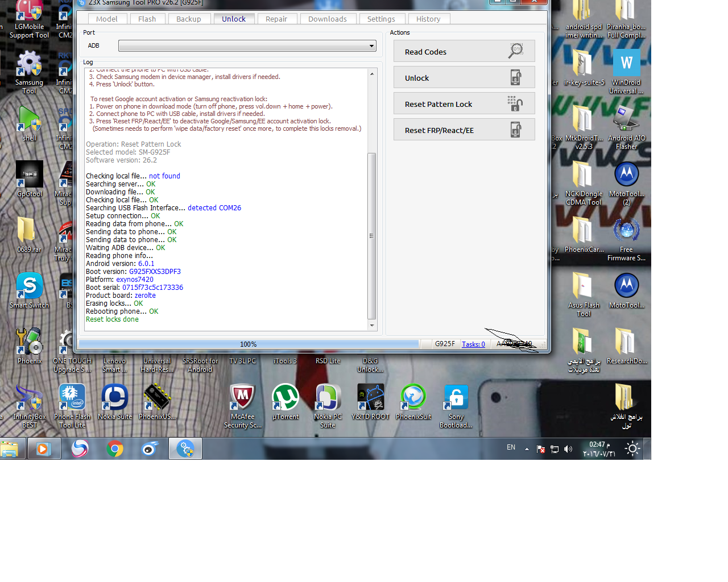Click the Unlock action button
728x582 pixels.
point(464,77)
